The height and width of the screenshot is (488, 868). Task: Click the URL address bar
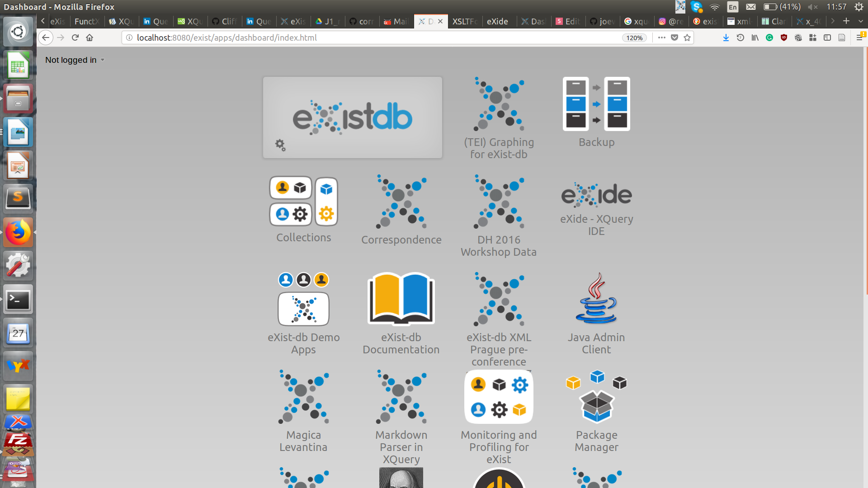tap(362, 38)
